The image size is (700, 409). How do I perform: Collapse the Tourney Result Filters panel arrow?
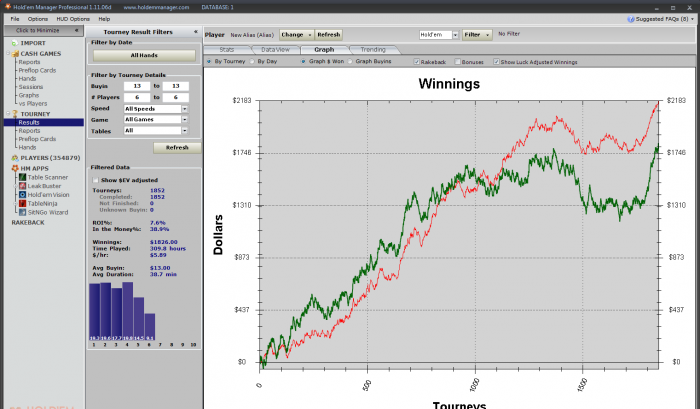[196, 32]
